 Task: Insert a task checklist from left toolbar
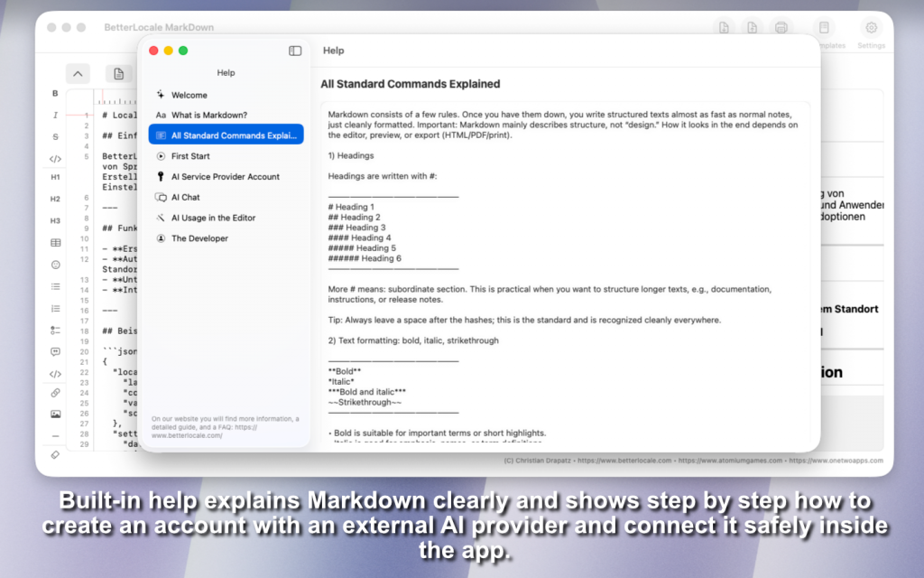click(55, 331)
